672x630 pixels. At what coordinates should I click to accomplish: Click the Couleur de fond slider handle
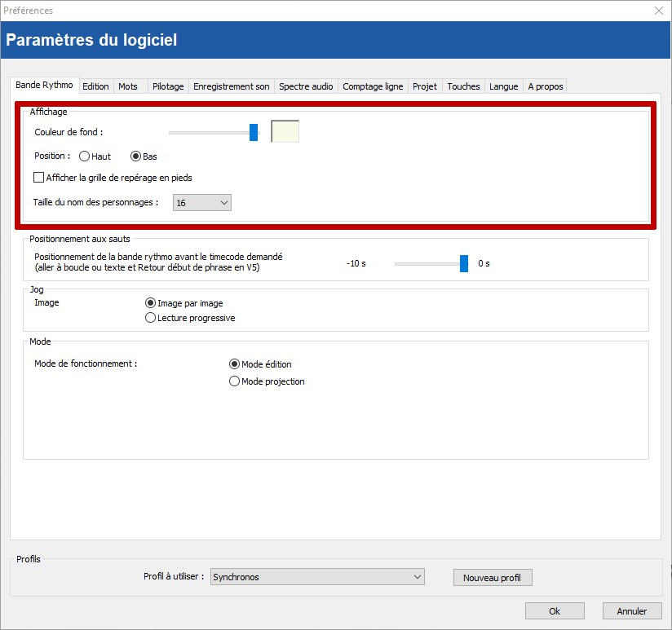click(x=254, y=132)
